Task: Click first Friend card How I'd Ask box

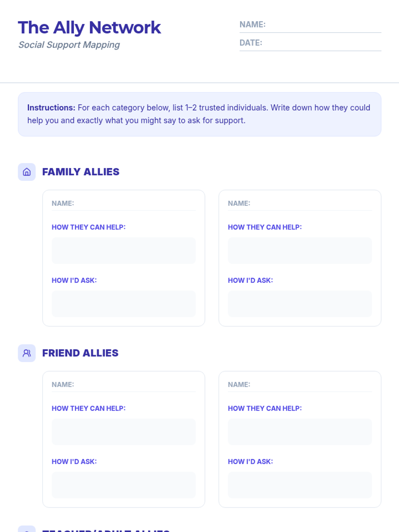Action: click(x=124, y=485)
